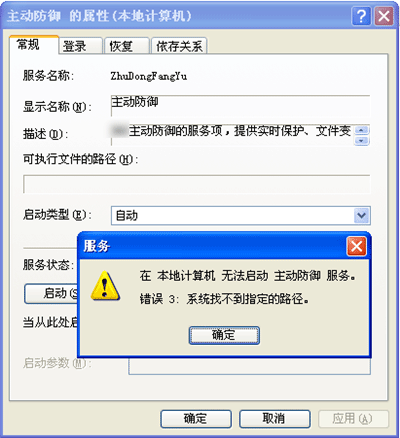Open the 恢复 tab
Viewport: 400px width, 438px height.
(x=127, y=46)
